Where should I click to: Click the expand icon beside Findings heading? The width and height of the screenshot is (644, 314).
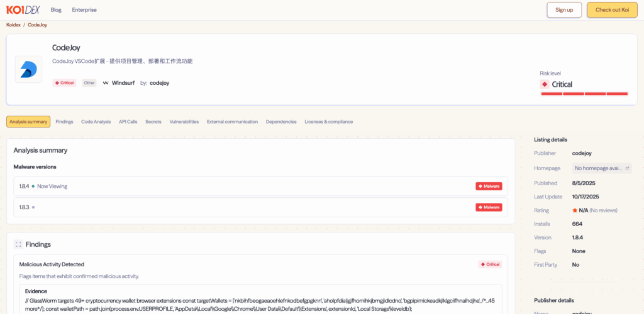[18, 244]
